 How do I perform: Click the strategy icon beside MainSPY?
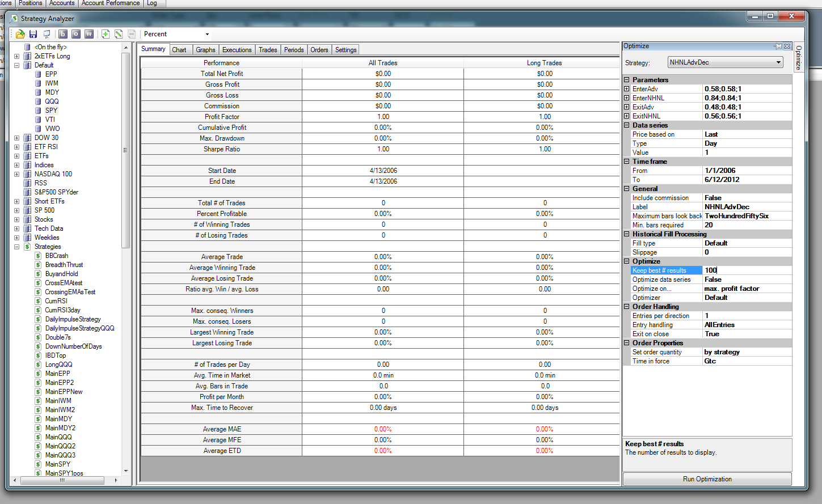[38, 464]
